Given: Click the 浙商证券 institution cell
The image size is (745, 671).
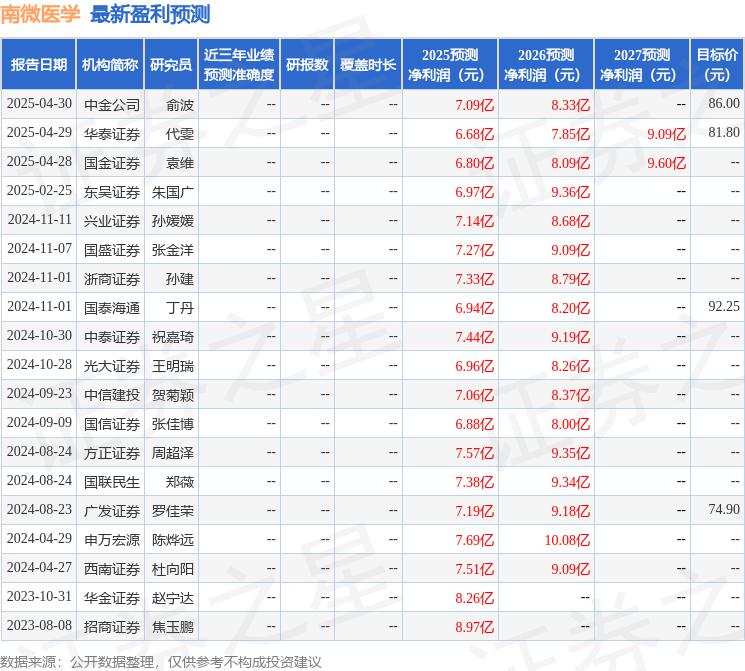Looking at the screenshot, I should click(112, 278).
